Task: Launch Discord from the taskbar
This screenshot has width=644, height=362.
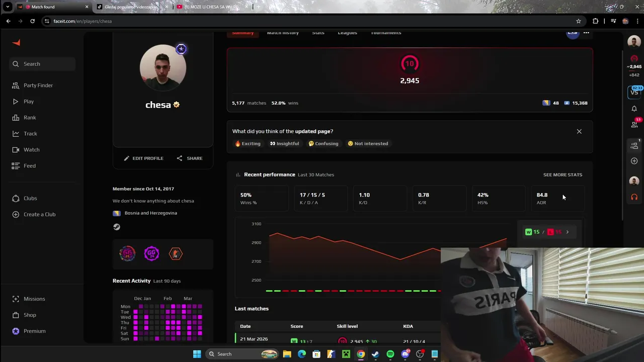Action: click(405, 354)
